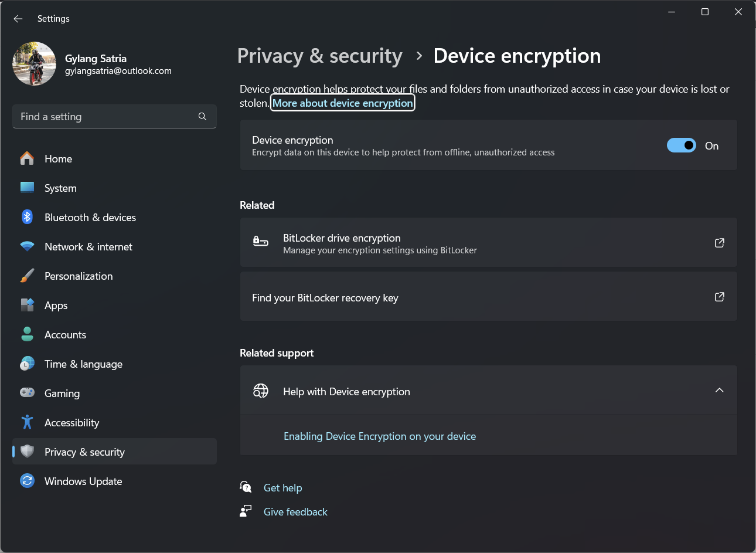Screen dimensions: 756x553
Task: Click Privacy & security breadcrumb
Action: point(320,56)
